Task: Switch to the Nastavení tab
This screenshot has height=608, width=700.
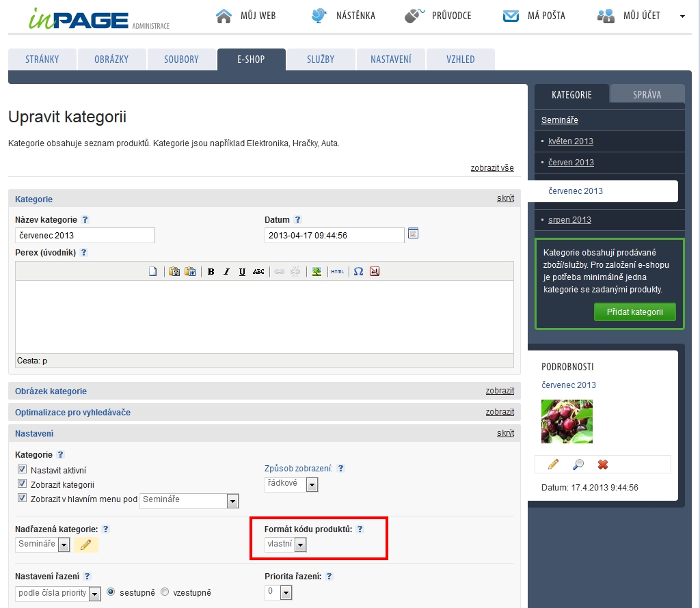Action: [390, 59]
